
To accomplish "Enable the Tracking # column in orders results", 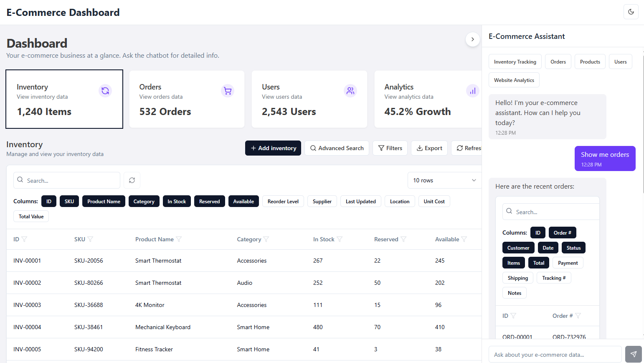I will tap(554, 278).
